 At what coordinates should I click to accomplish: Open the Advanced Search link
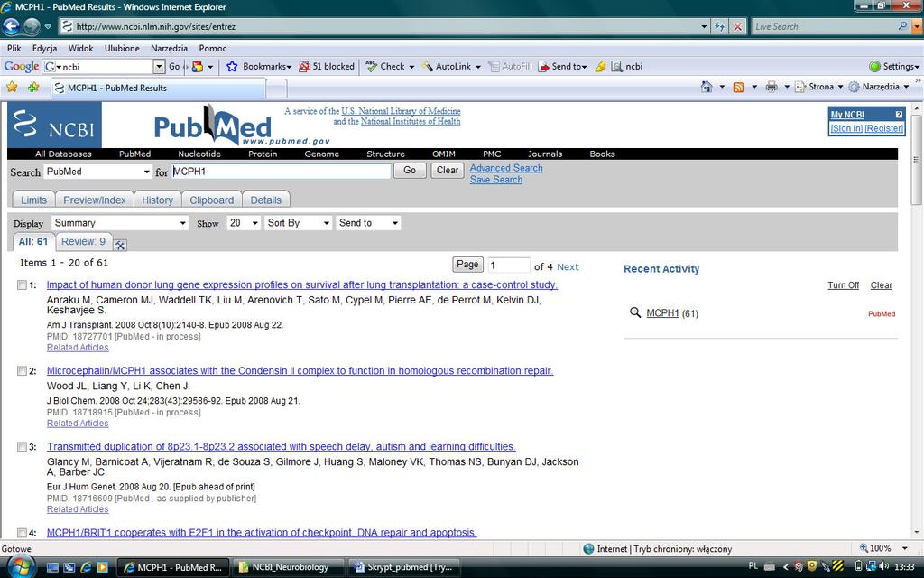point(506,168)
